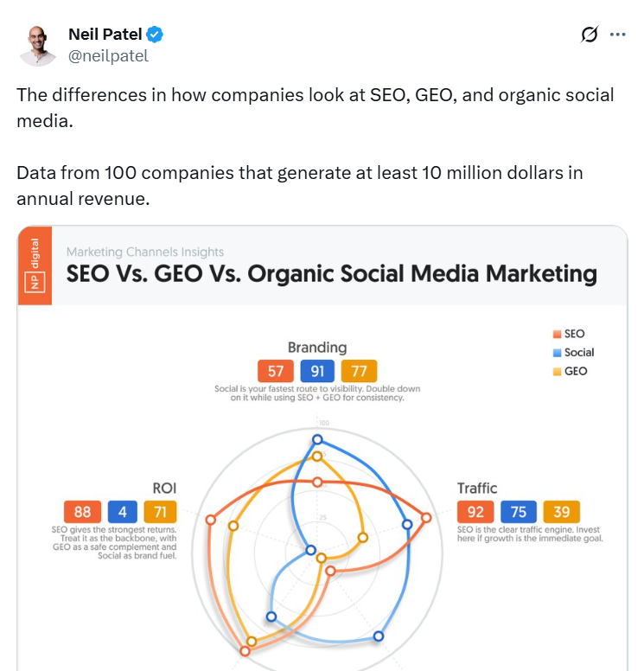
Task: Click the blue Social legend swatch
Action: tap(557, 353)
